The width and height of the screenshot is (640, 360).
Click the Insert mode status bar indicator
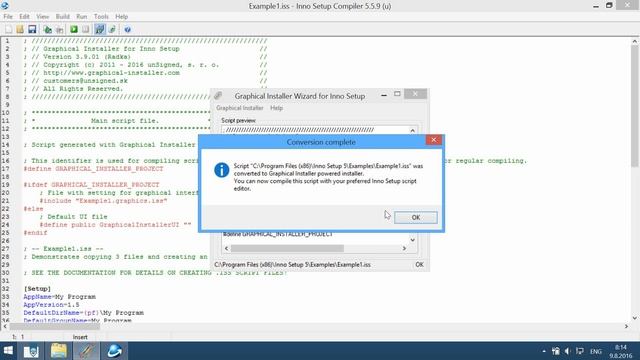pyautogui.click(x=80, y=337)
